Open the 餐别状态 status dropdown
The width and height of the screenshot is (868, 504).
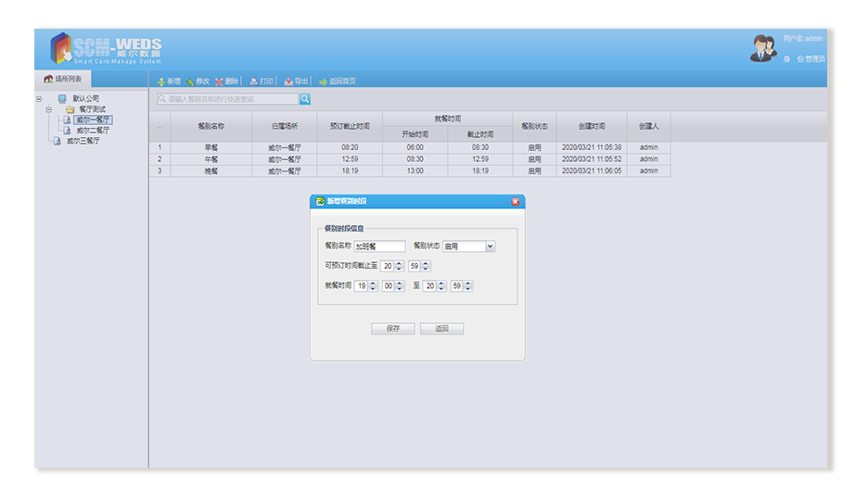point(490,246)
